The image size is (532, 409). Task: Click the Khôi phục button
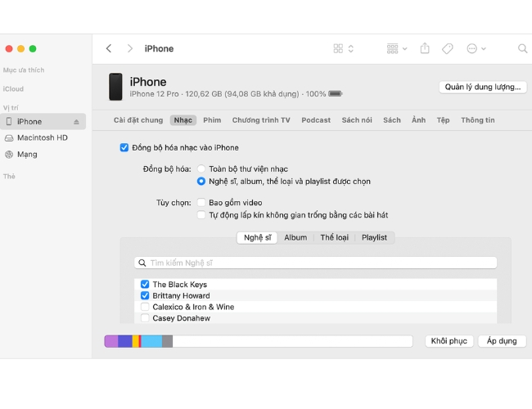[449, 341]
